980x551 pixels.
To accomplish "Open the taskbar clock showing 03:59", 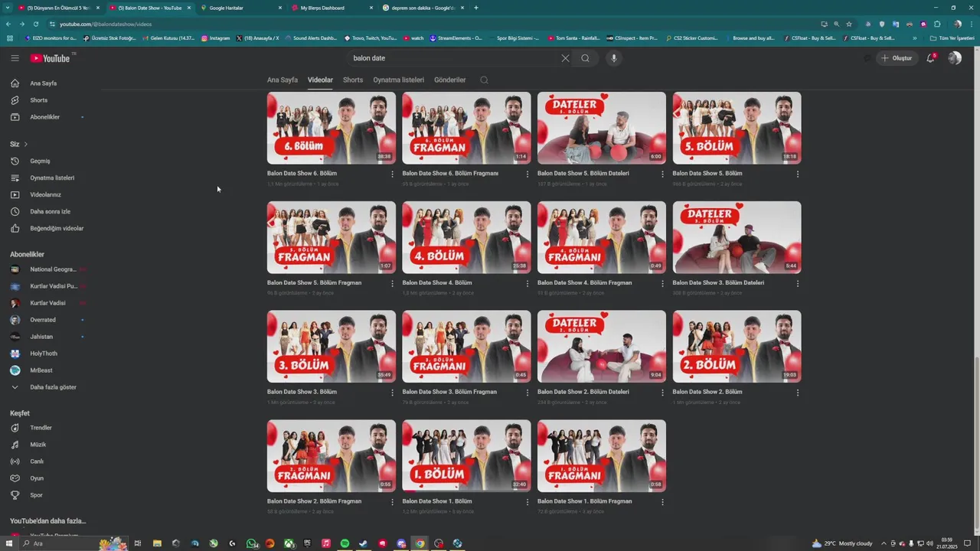I will pyautogui.click(x=947, y=543).
